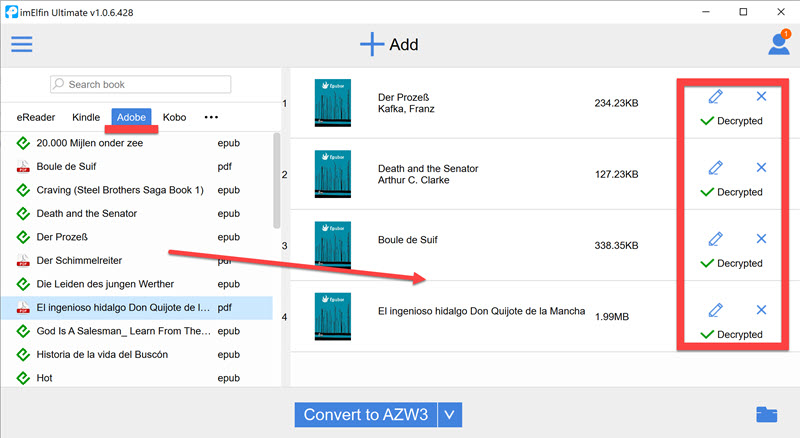Remove Boule de Suif from conversion list
800x438 pixels.
coord(761,238)
